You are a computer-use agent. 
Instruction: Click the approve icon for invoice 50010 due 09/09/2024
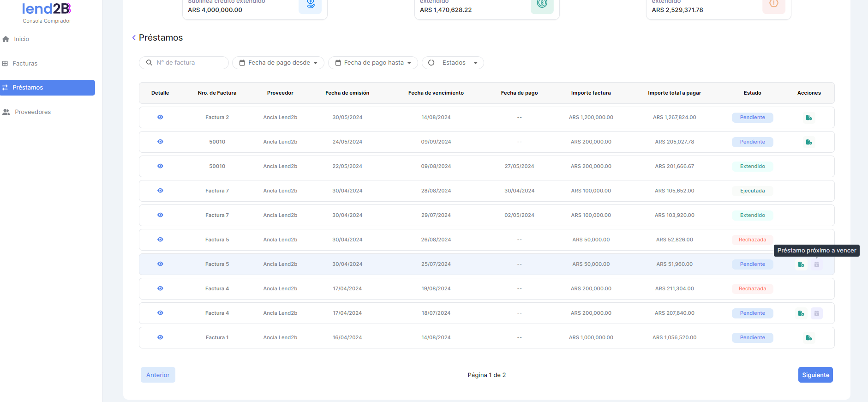(808, 142)
